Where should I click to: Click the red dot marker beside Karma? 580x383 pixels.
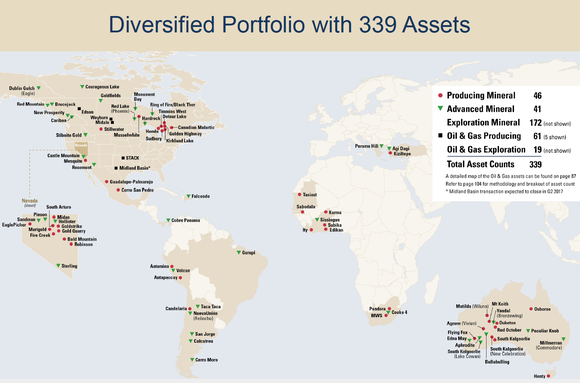tap(326, 212)
